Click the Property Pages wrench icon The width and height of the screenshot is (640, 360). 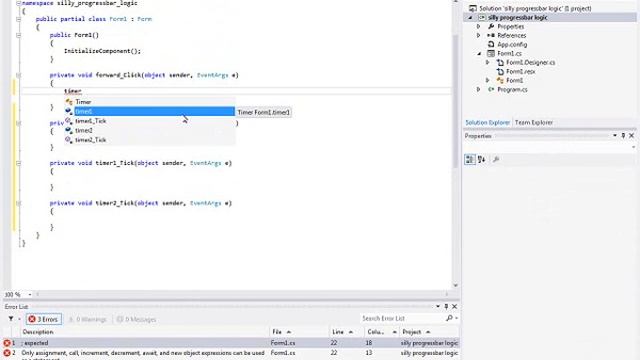(x=496, y=160)
